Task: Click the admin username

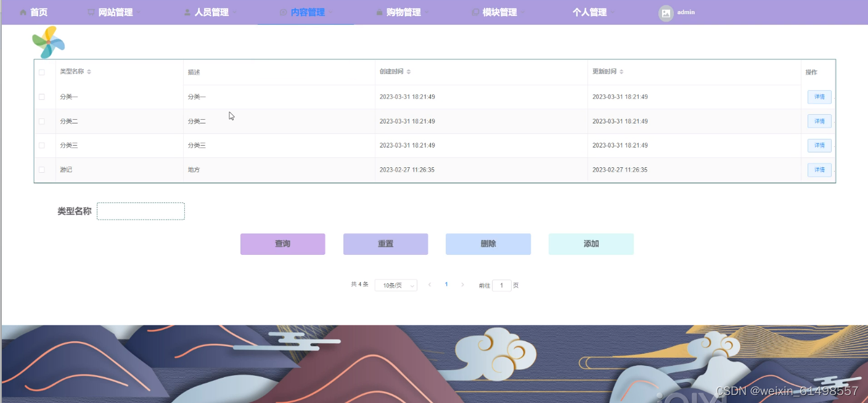Action: pyautogui.click(x=686, y=12)
